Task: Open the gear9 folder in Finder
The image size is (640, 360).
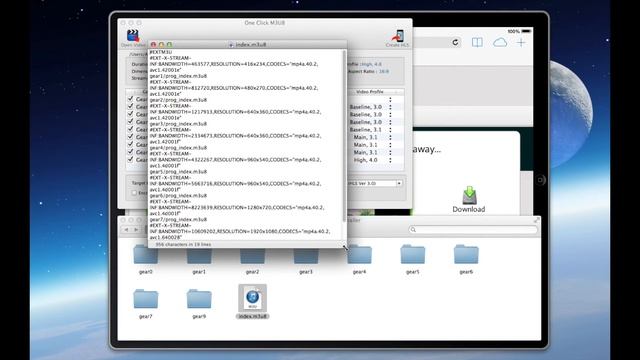Action: [x=199, y=299]
